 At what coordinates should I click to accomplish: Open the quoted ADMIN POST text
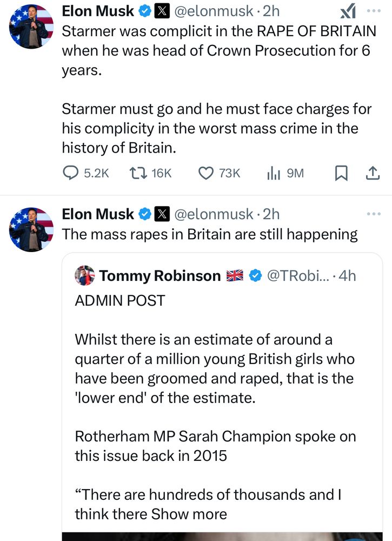click(x=120, y=301)
